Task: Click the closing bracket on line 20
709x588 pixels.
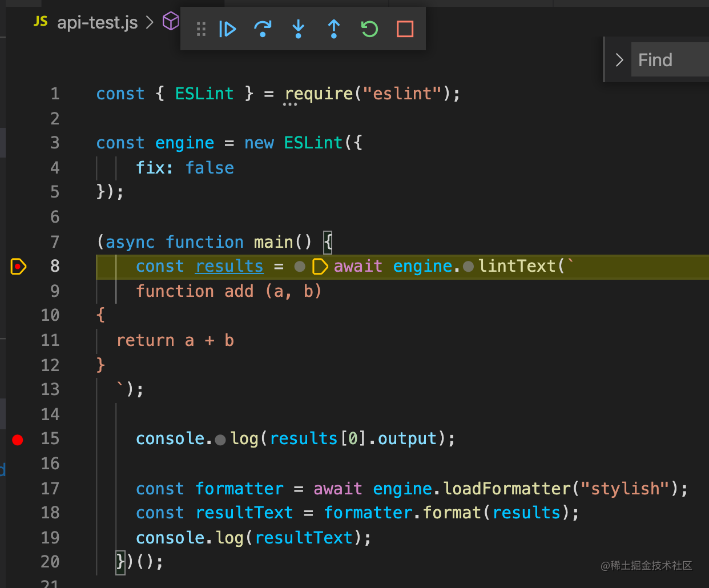Action: pos(120,562)
